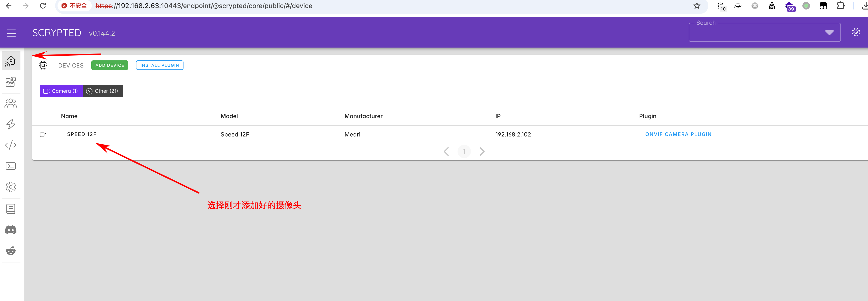The image size is (868, 301).
Task: Open the Discord community icon
Action: tap(11, 230)
